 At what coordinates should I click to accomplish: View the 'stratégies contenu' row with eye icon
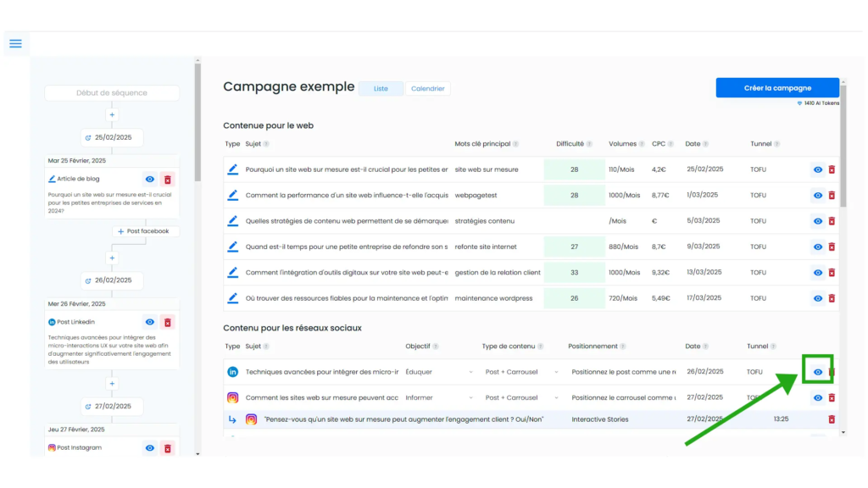pyautogui.click(x=818, y=221)
